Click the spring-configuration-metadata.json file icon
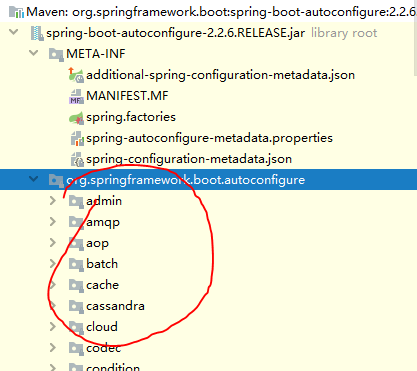The height and width of the screenshot is (371, 417). [x=77, y=159]
